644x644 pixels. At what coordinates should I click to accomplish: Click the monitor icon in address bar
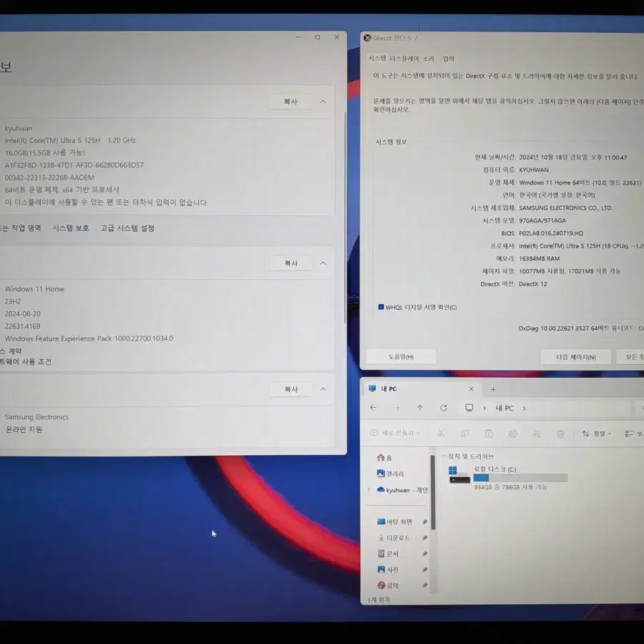click(469, 407)
